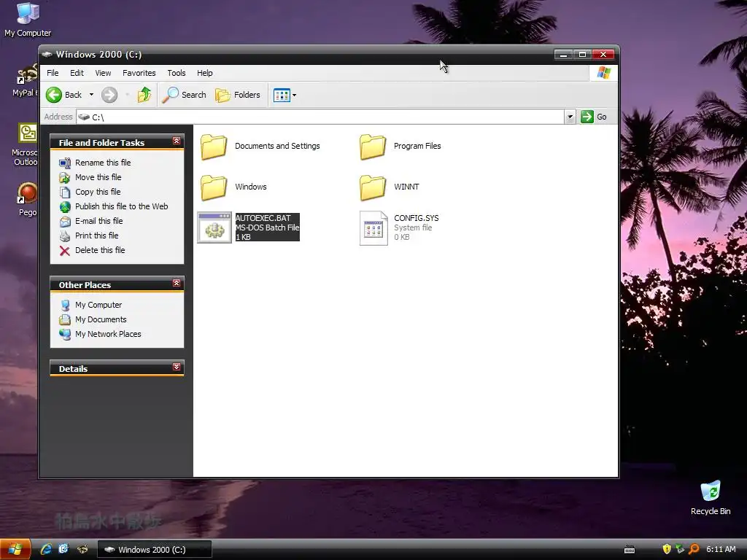
Task: Click the taskbar clock 6:11 AM
Action: [721, 549]
